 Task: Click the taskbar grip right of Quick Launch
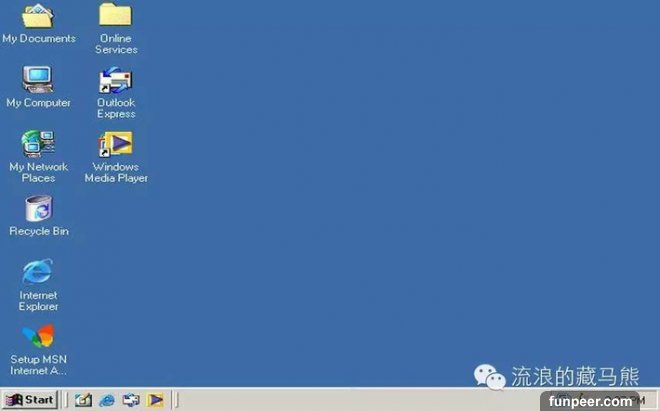coord(176,400)
